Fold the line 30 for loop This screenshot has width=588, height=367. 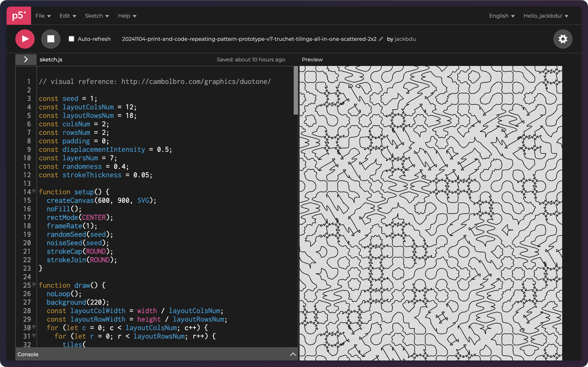34,327
